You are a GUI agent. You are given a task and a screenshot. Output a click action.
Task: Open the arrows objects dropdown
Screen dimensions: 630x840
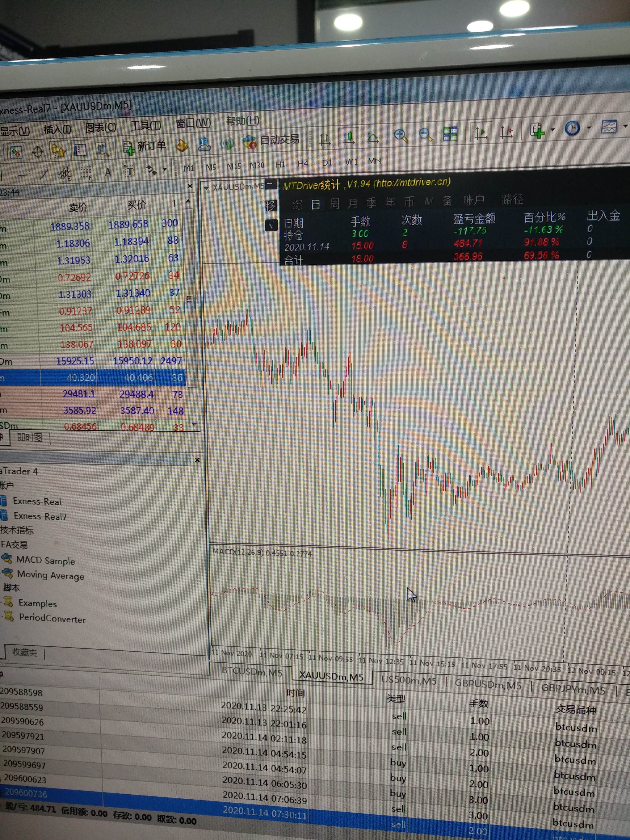[x=164, y=169]
